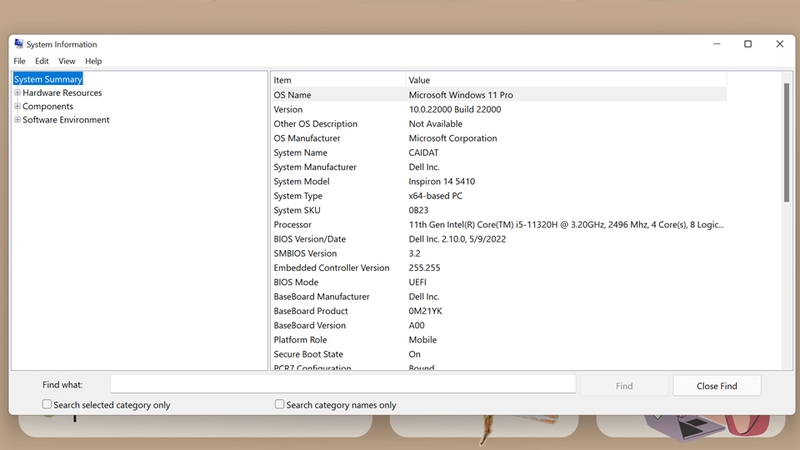Click the vertical scrollbar thumb of details list

[786, 142]
